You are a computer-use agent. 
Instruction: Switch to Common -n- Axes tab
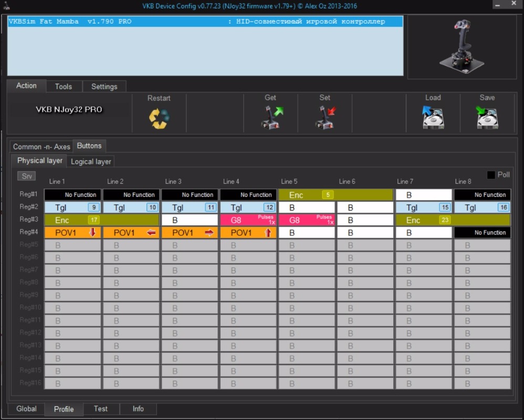(41, 146)
